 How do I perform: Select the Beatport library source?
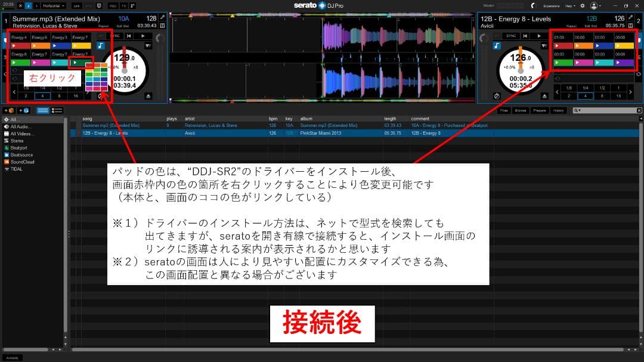(x=18, y=148)
